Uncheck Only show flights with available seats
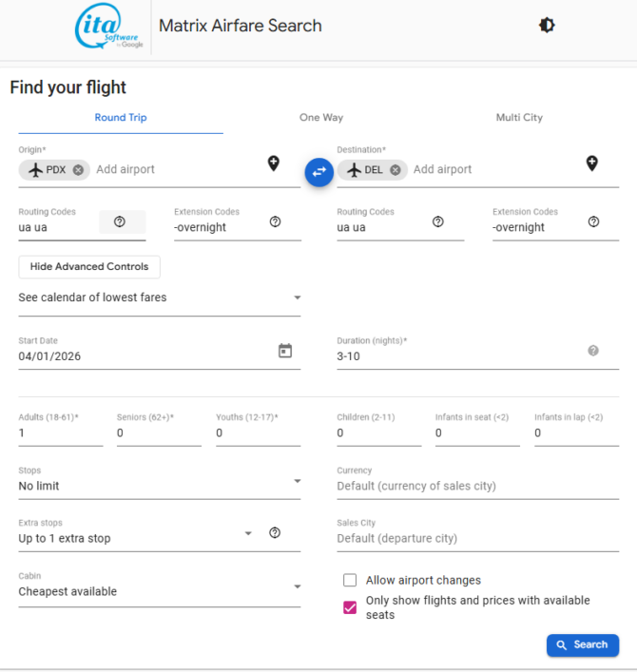This screenshot has height=672, width=637. pyautogui.click(x=350, y=607)
